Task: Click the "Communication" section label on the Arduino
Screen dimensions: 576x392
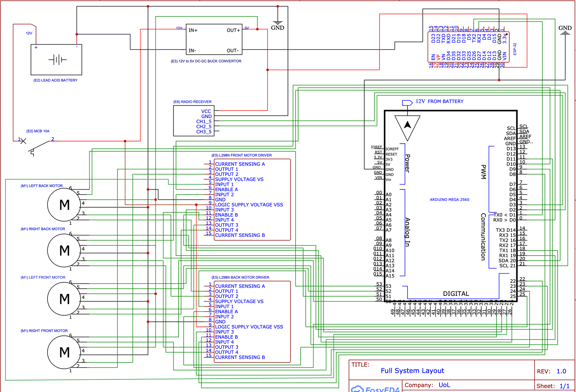Action: (x=483, y=237)
